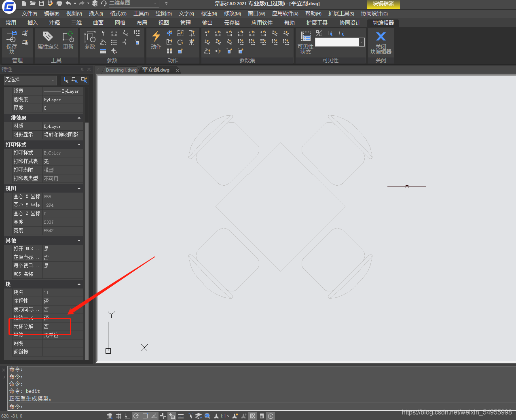Viewport: 516px width, 420px height.
Task: Click the Save disk icon in quick access
Action: (42, 3)
